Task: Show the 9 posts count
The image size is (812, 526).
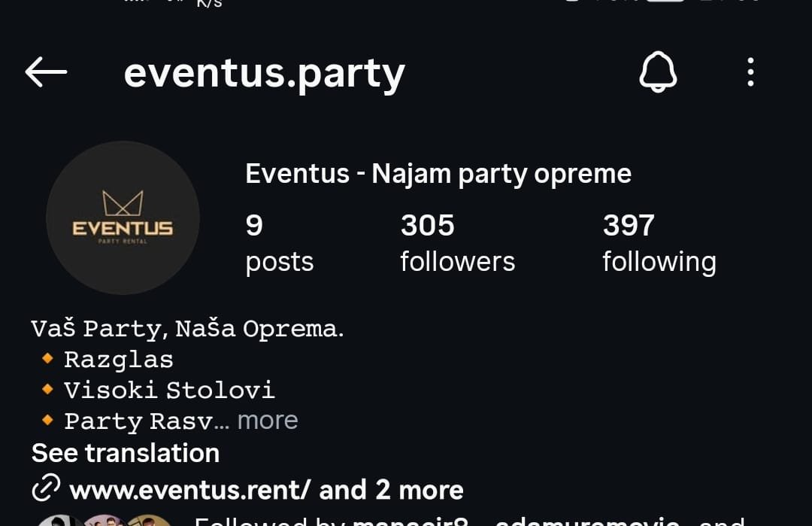Action: (x=279, y=242)
